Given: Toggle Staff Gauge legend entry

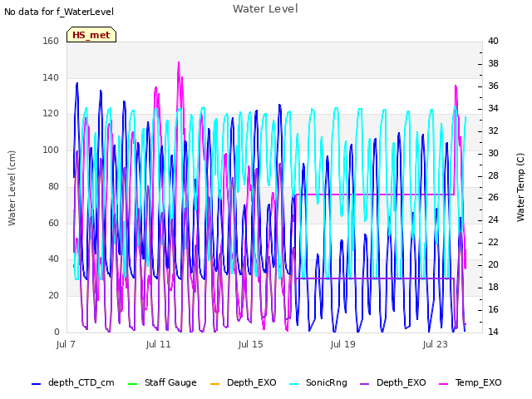Looking at the screenshot, I should (162, 382).
